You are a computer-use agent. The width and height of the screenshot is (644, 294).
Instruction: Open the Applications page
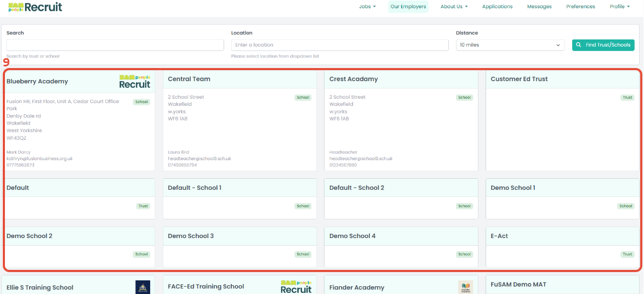point(497,7)
